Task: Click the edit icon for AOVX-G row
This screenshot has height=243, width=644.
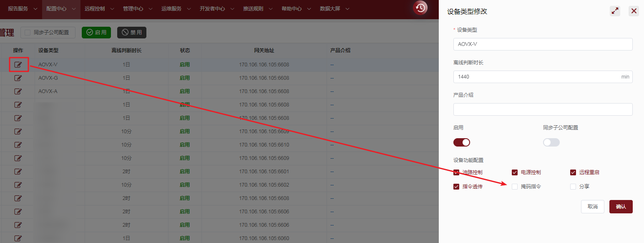Action: (x=18, y=78)
